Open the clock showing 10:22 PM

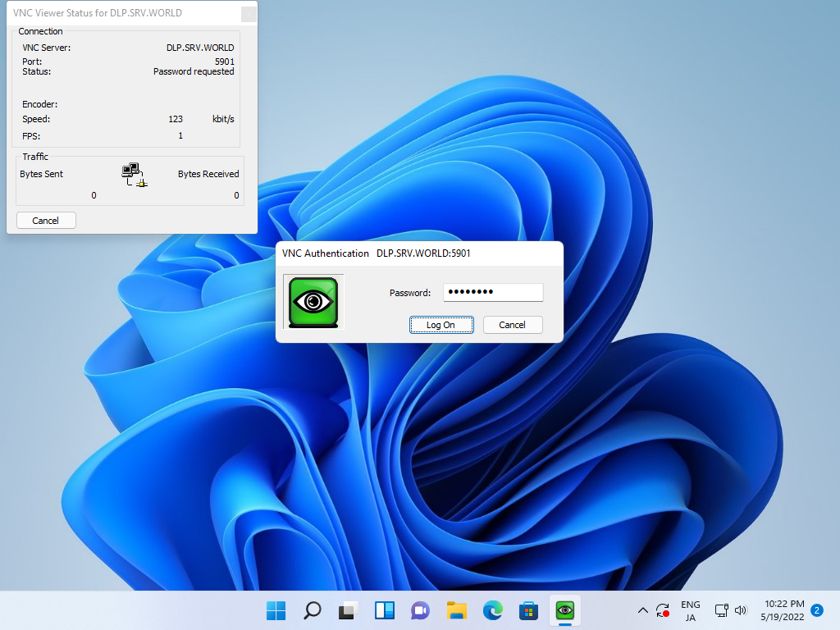pos(783,610)
